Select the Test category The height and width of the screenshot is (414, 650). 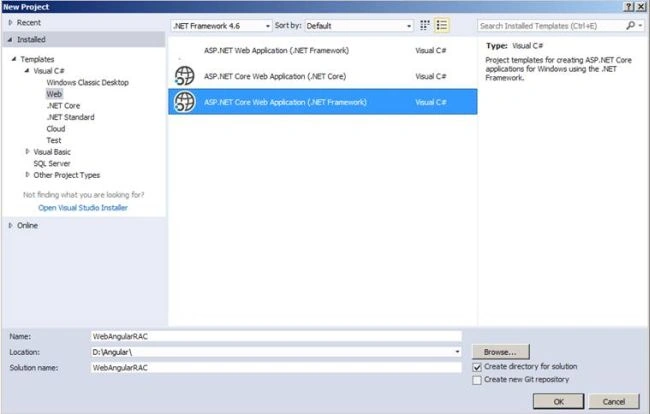54,140
